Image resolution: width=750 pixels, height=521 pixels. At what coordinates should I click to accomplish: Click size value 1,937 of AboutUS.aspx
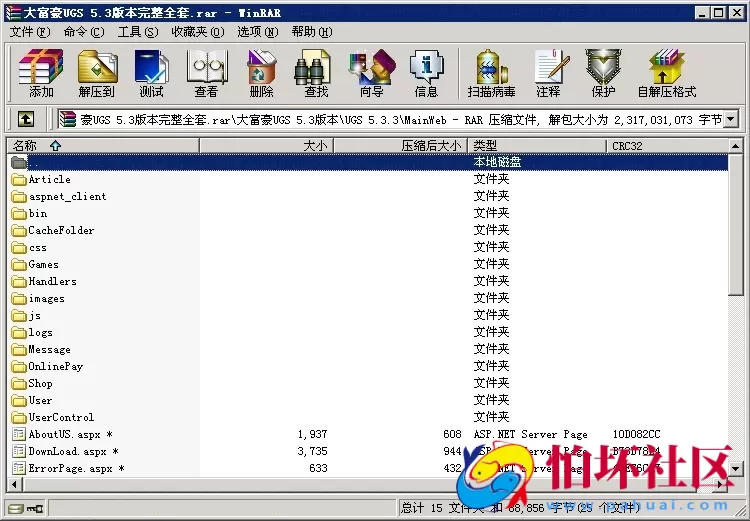312,434
